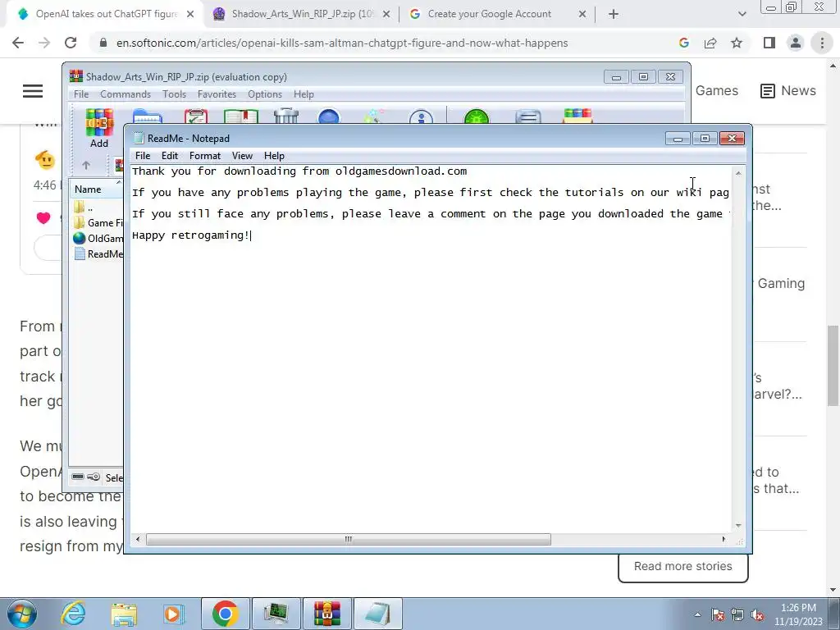The width and height of the screenshot is (840, 630).
Task: Open Notepad's Edit menu
Action: [x=169, y=156]
